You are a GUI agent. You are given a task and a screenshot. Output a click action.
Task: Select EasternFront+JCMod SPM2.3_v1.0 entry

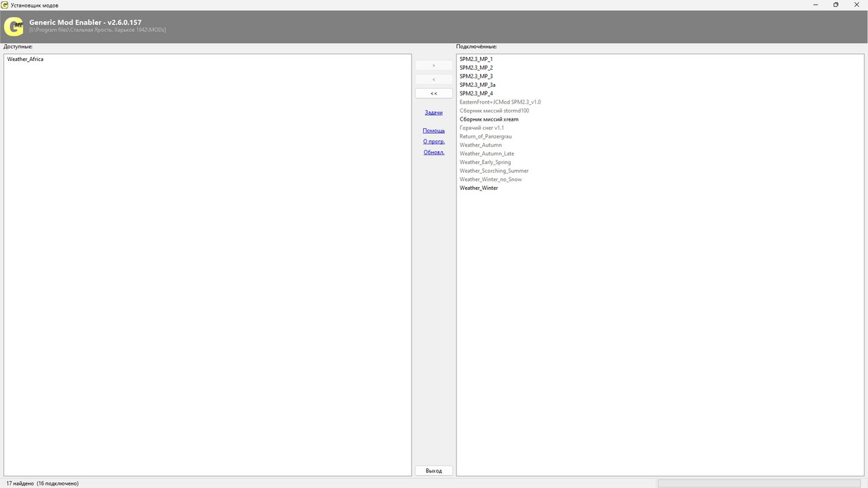(500, 102)
